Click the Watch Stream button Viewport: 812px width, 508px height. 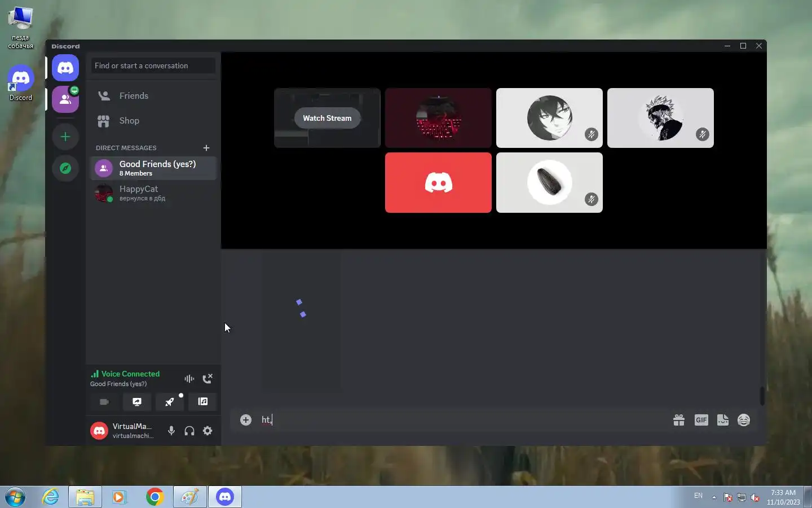click(327, 118)
